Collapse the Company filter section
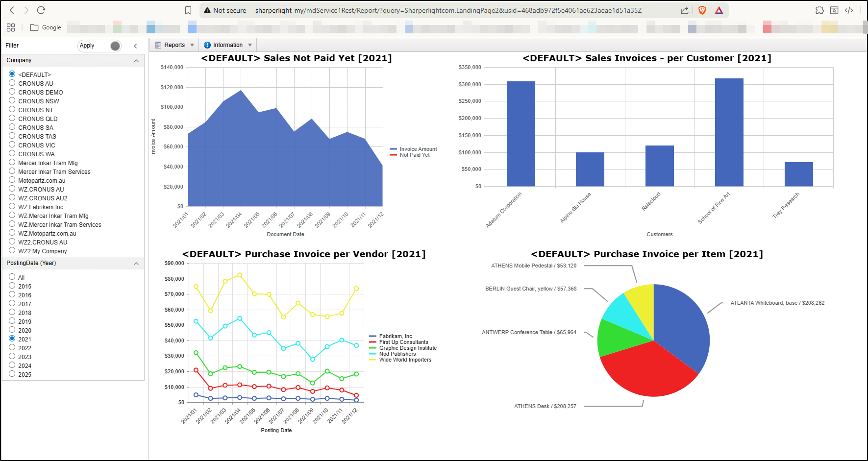This screenshot has height=461, width=868. 136,61
